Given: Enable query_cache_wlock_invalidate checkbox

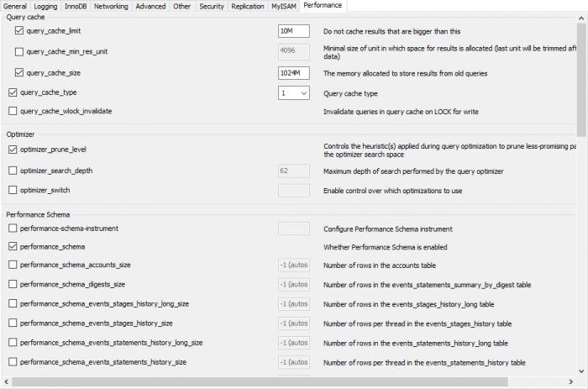Looking at the screenshot, I should coord(13,111).
